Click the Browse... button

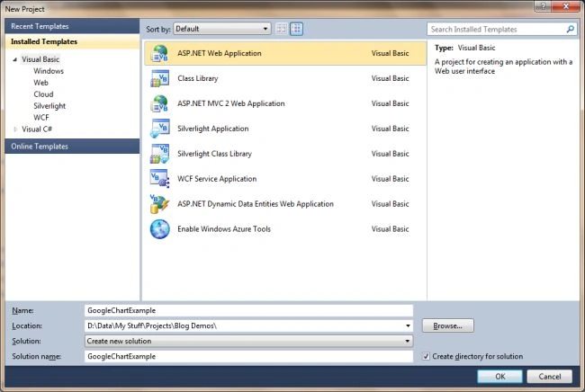(x=447, y=325)
